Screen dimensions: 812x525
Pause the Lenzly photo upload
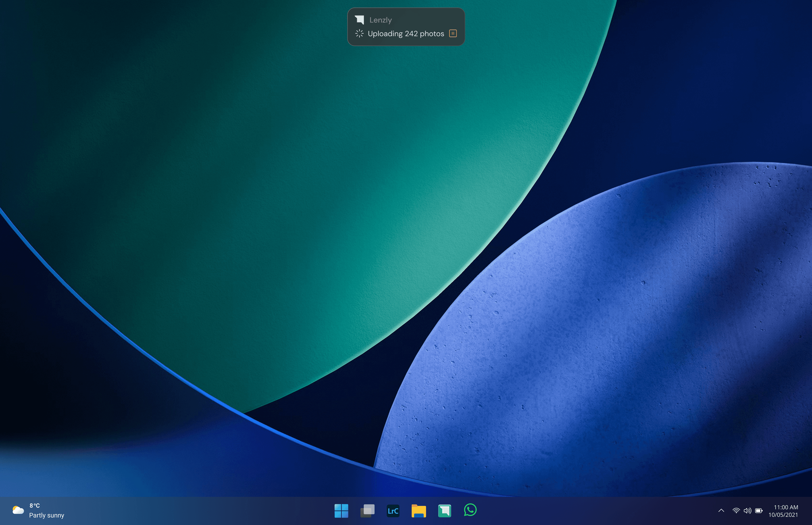453,33
